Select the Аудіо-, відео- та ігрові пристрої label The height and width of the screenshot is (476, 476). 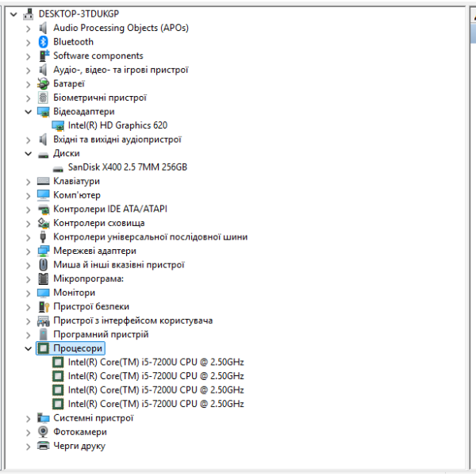pos(121,70)
